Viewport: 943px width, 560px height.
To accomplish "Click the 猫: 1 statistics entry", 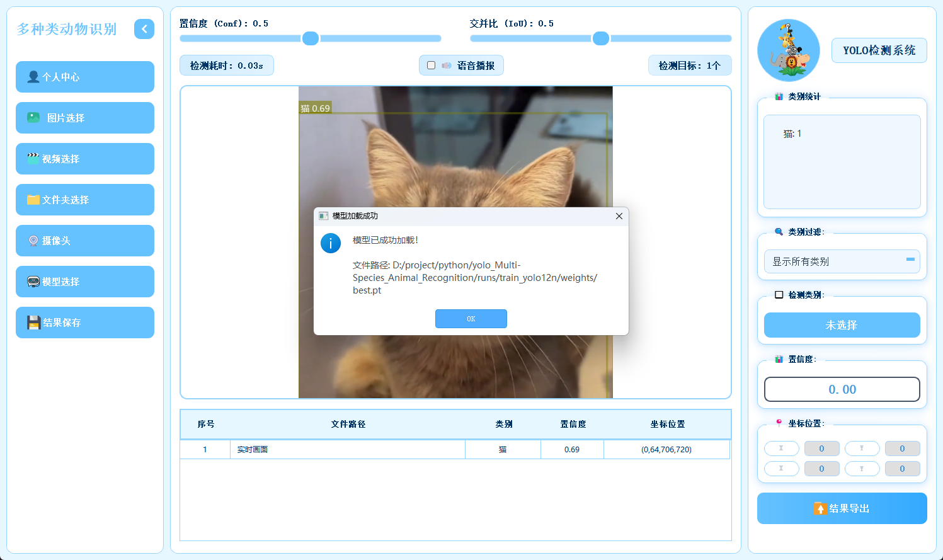I will pyautogui.click(x=792, y=134).
